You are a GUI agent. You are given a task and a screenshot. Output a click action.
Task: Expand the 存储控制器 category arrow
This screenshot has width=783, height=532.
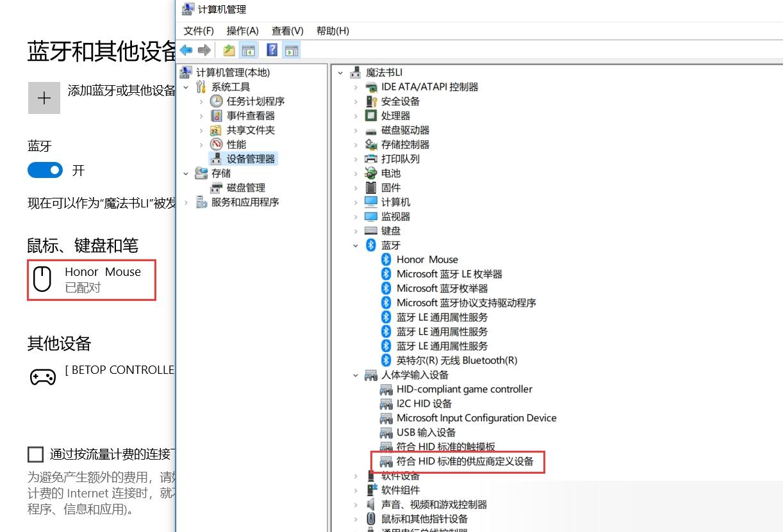click(x=356, y=145)
